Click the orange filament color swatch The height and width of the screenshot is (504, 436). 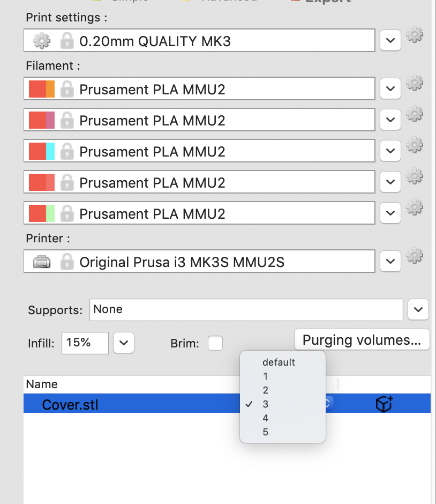point(42,89)
